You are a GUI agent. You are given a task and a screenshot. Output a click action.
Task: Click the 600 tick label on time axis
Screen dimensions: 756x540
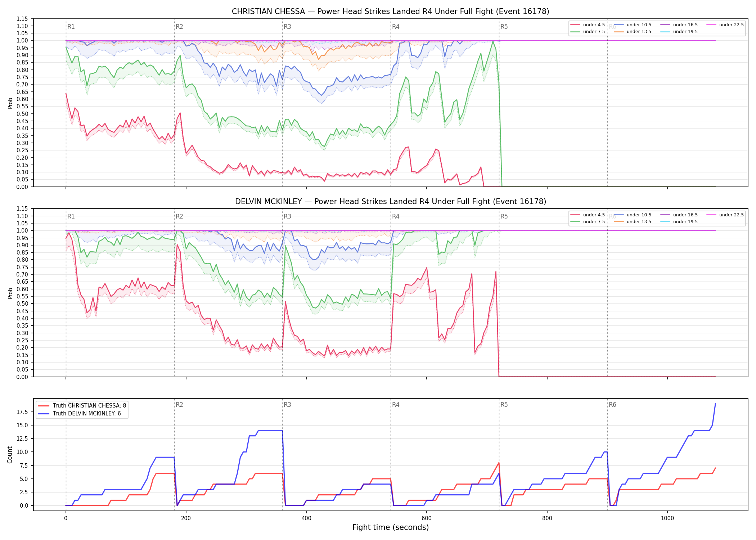(427, 518)
